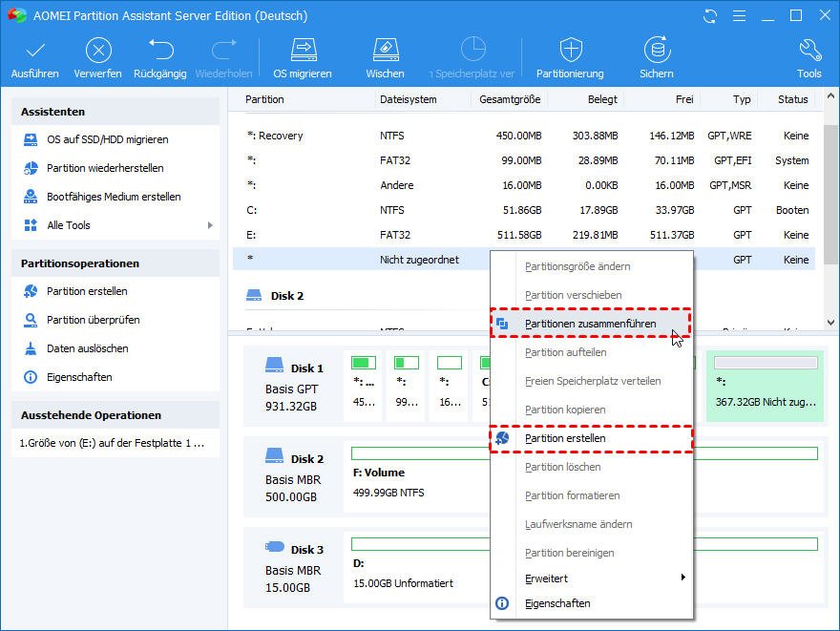Select the 99… EFI block on Disk 1
The width and height of the screenshot is (840, 631).
[x=407, y=386]
